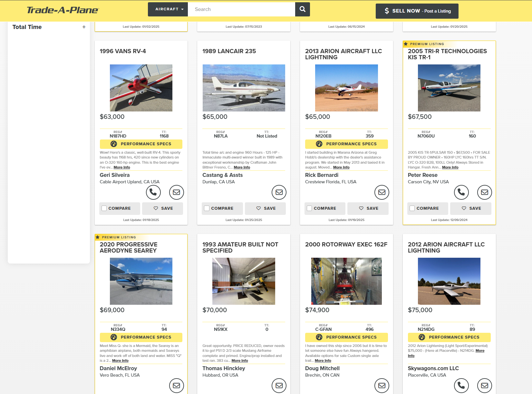The width and height of the screenshot is (532, 394).
Task: Open 2020 Progressive Aerodyne Searey title
Action: point(129,247)
